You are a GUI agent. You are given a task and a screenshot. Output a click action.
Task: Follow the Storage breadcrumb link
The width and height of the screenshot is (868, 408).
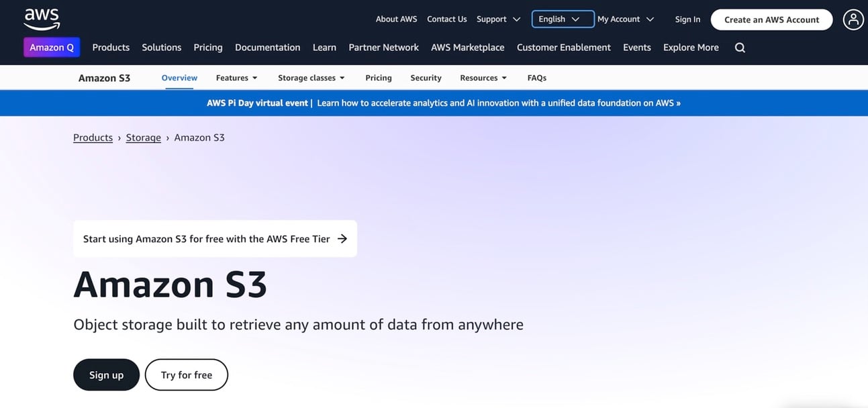tap(143, 138)
